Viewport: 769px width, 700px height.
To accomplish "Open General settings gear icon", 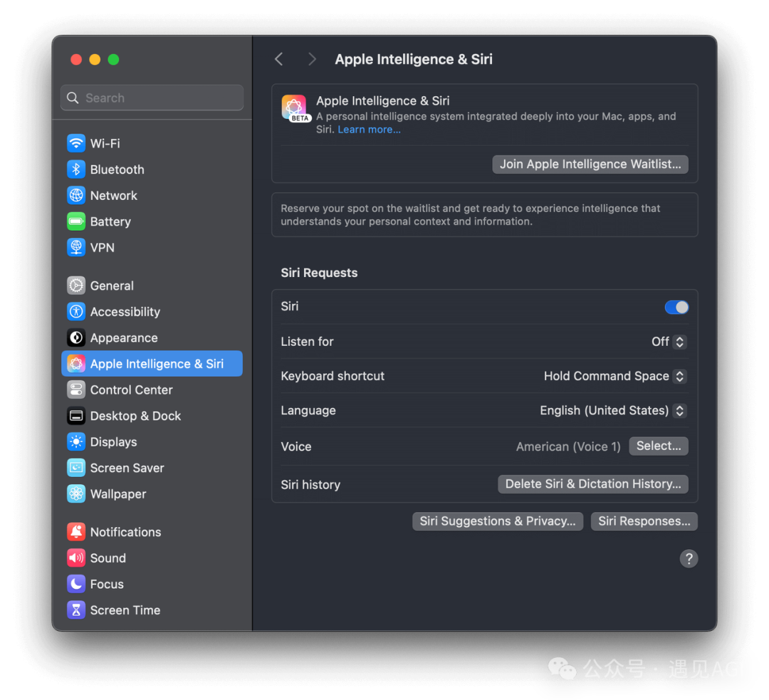I will [76, 286].
